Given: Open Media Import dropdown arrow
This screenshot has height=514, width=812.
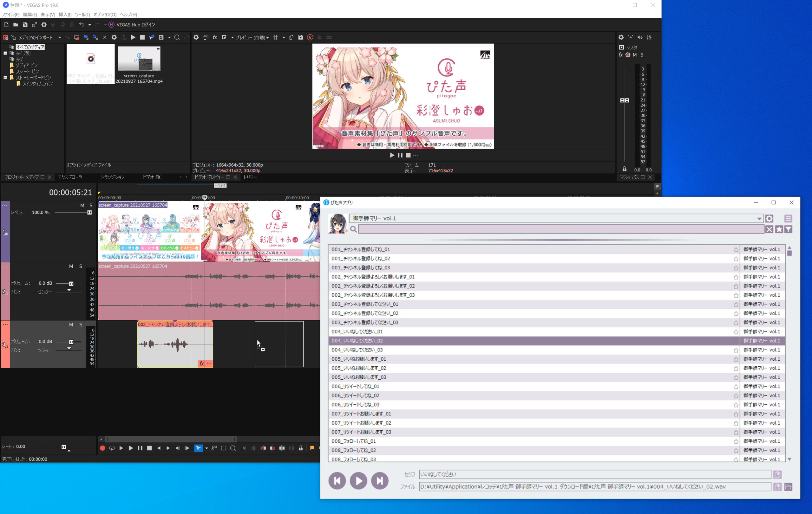Looking at the screenshot, I should coord(60,37).
